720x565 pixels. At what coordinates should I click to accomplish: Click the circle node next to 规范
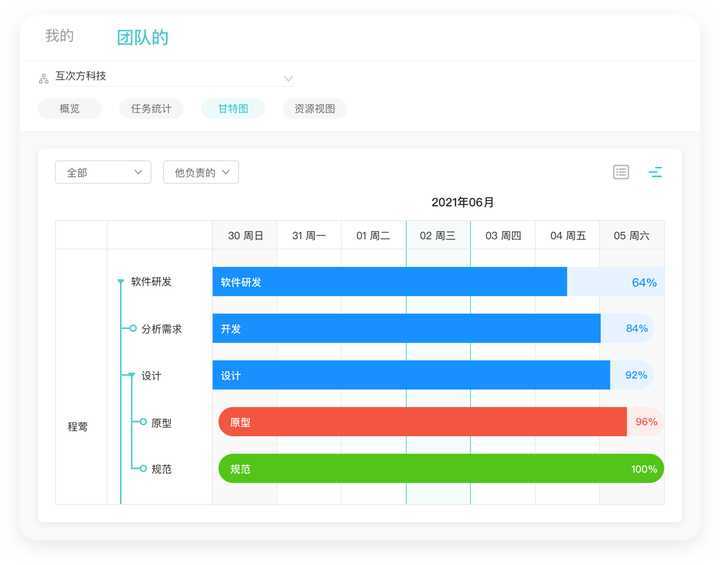click(143, 469)
